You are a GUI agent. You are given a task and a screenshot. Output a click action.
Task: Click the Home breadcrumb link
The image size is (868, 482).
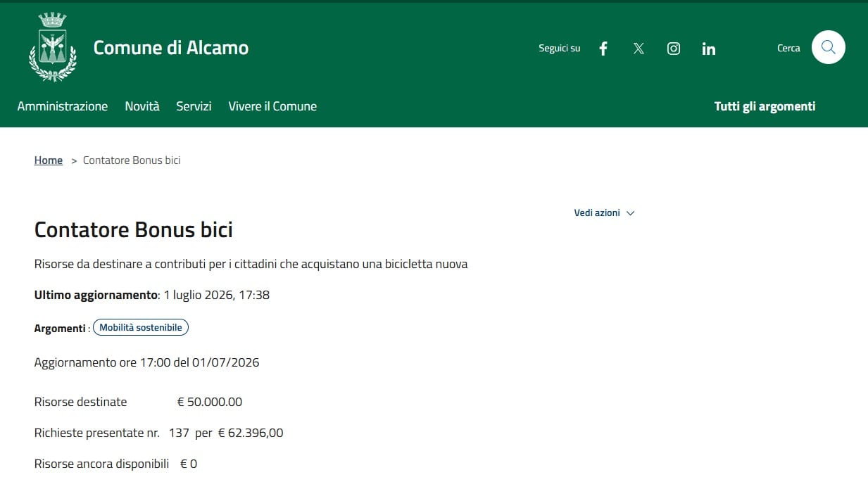49,160
